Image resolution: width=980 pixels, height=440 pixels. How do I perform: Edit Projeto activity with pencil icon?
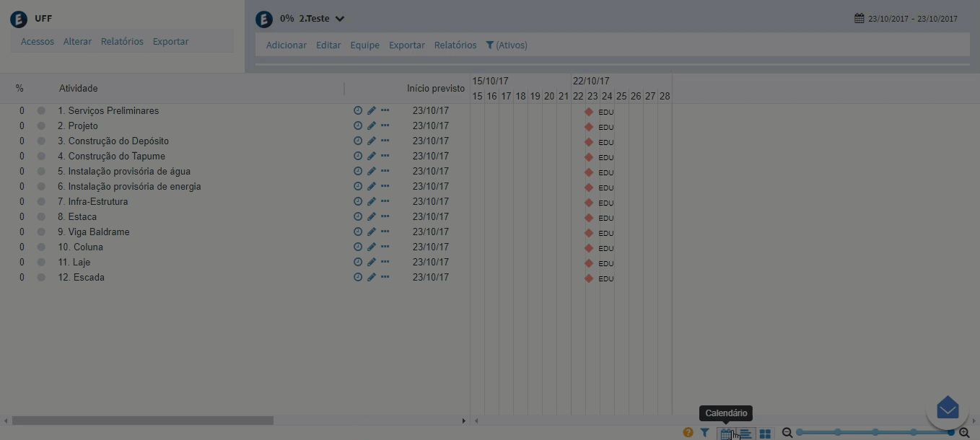[372, 126]
